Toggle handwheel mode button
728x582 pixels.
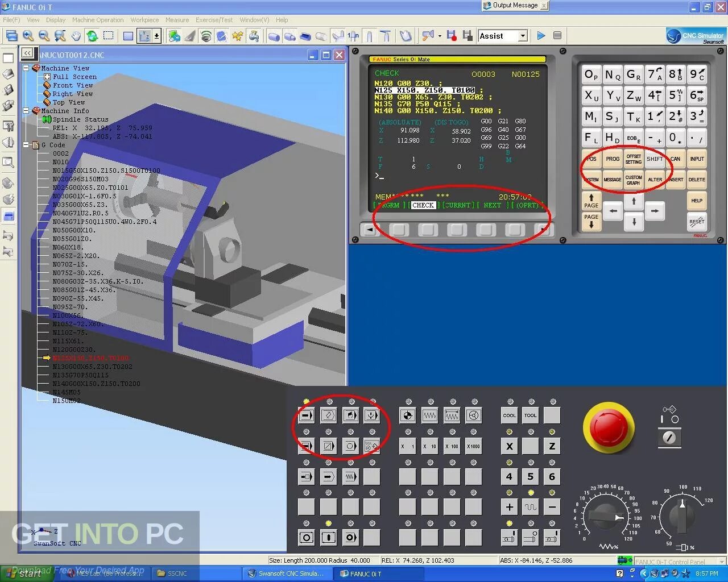click(474, 415)
